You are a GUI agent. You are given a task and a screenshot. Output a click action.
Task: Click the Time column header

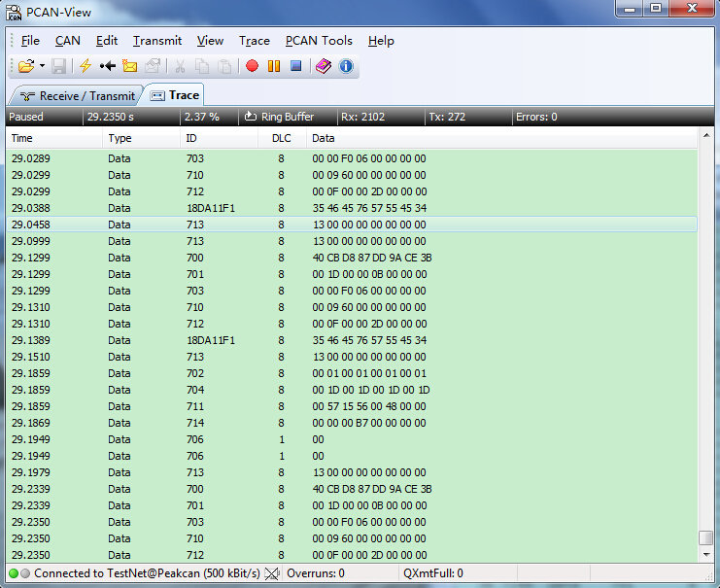54,138
